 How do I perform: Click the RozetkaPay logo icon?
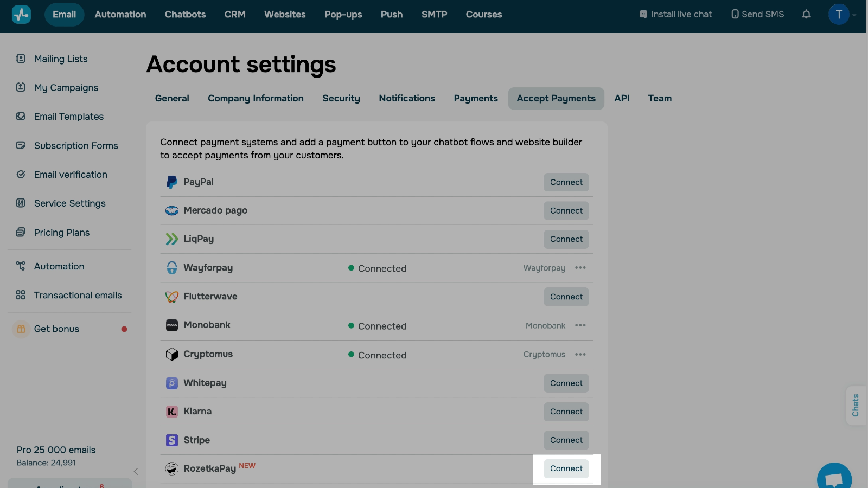172,468
